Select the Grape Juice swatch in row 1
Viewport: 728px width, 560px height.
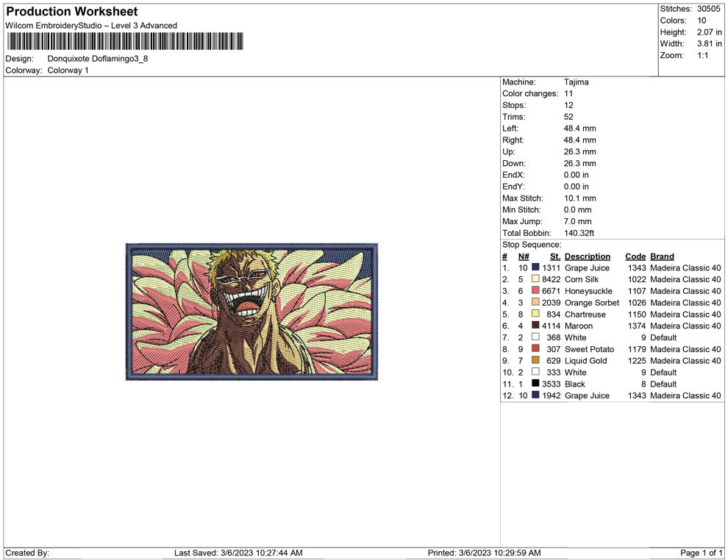click(535, 268)
